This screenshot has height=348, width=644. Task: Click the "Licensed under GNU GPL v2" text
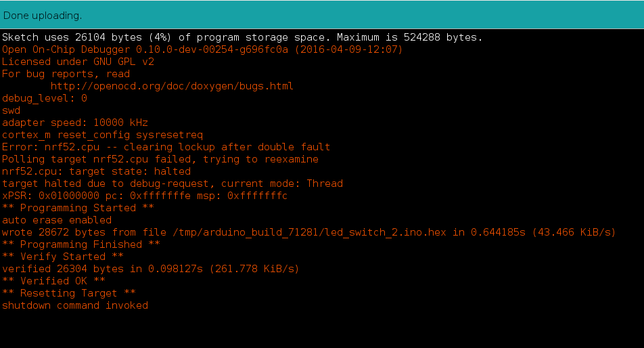pos(78,62)
